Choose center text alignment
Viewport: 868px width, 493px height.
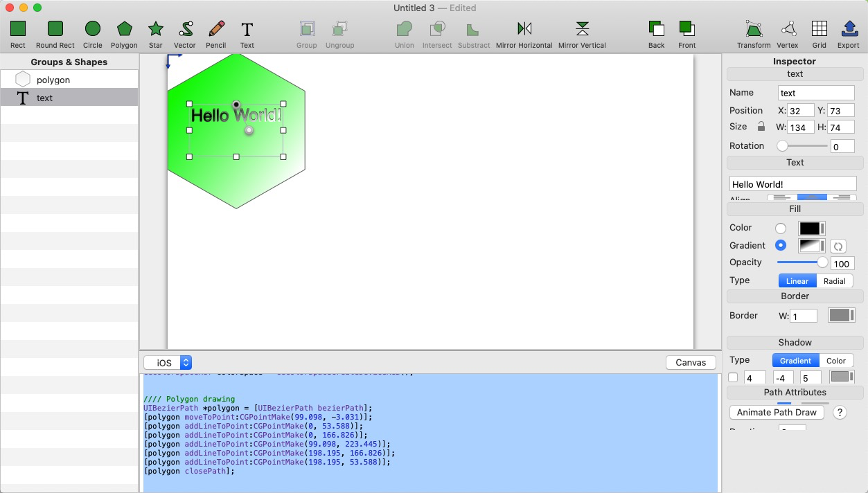click(811, 198)
